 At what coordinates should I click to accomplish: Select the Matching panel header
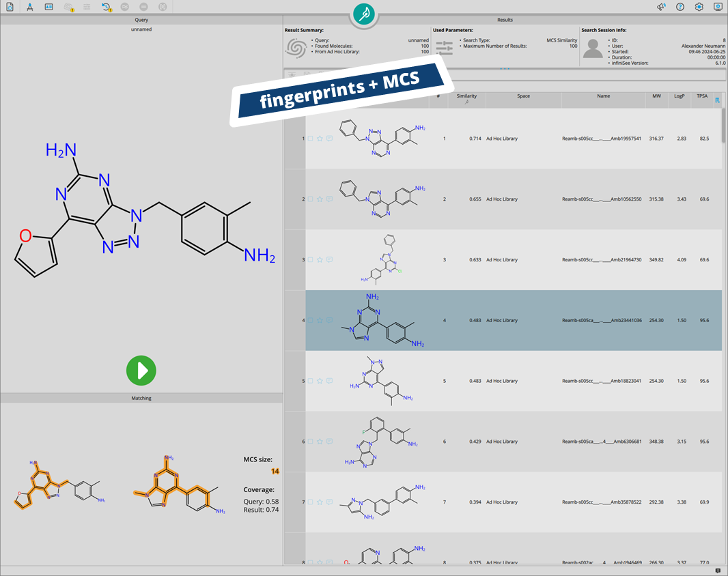point(141,398)
